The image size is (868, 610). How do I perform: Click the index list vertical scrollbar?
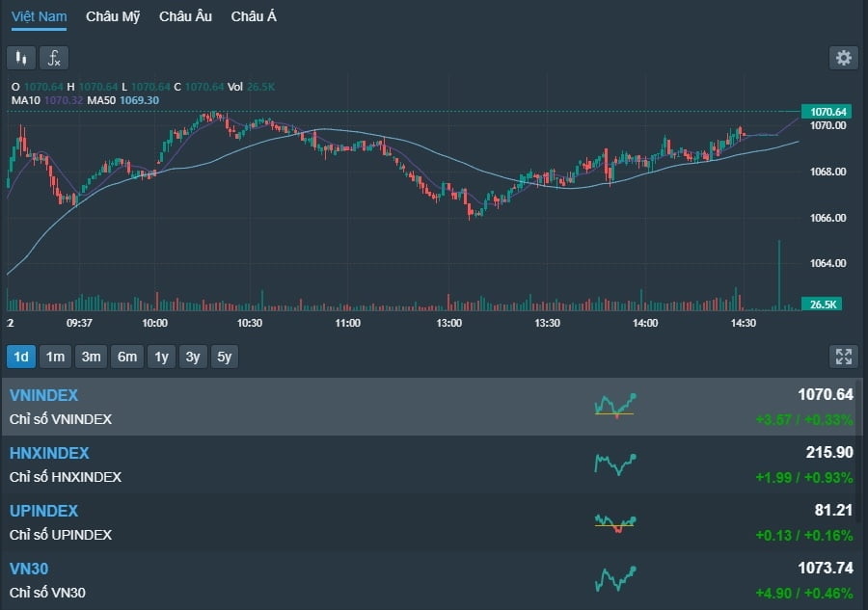pyautogui.click(x=859, y=451)
